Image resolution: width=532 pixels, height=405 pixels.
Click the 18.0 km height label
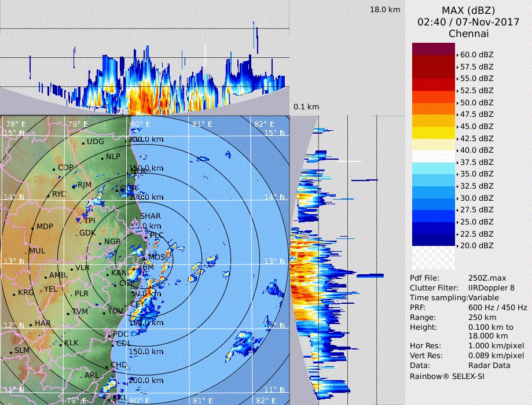click(x=385, y=9)
